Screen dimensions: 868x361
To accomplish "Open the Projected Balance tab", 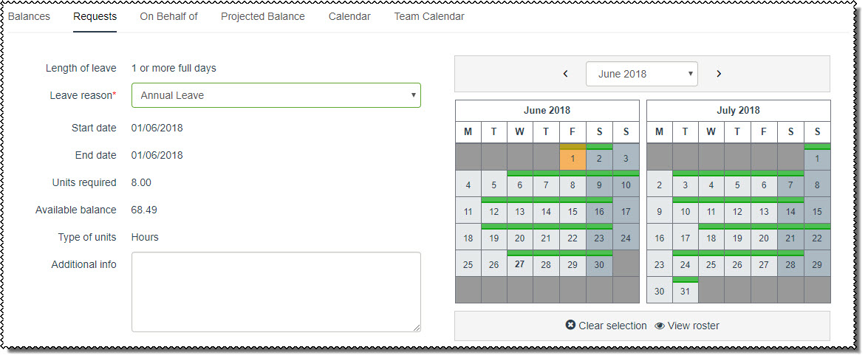I will point(263,16).
